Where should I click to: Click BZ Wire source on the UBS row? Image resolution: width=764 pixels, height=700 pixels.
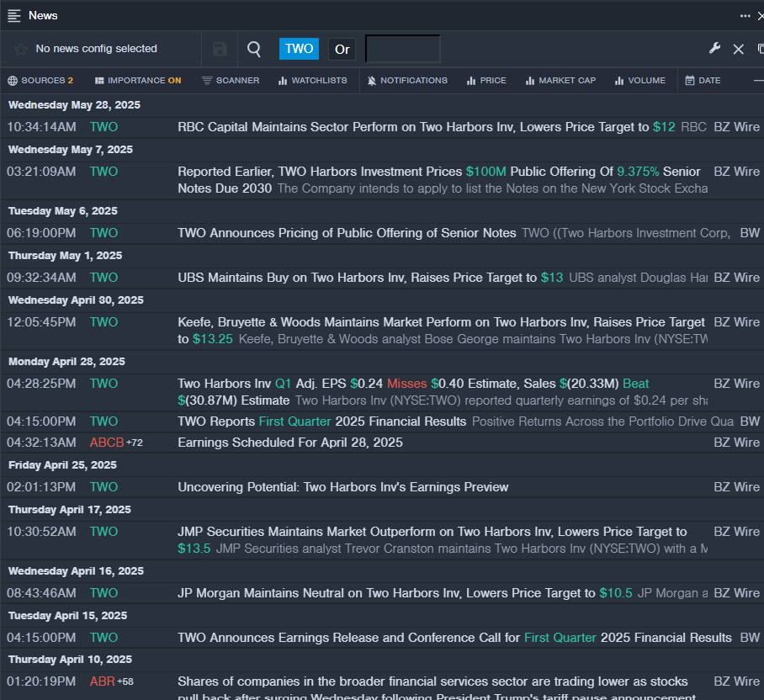coord(737,278)
